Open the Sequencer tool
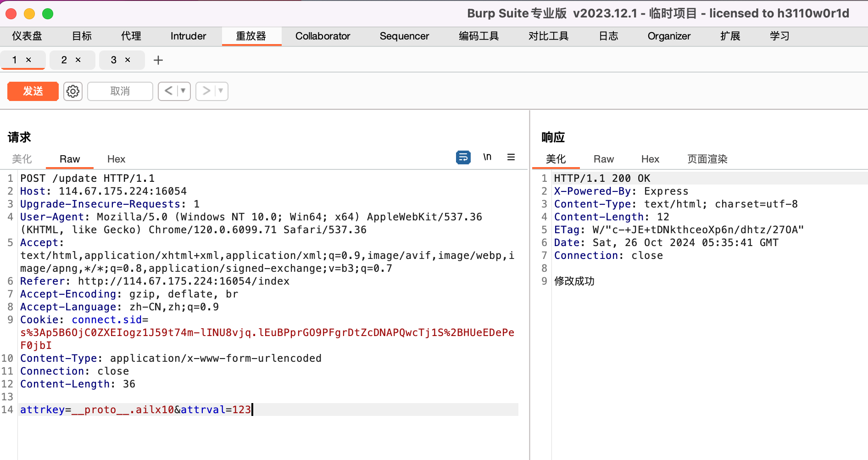This screenshot has height=460, width=868. tap(404, 36)
